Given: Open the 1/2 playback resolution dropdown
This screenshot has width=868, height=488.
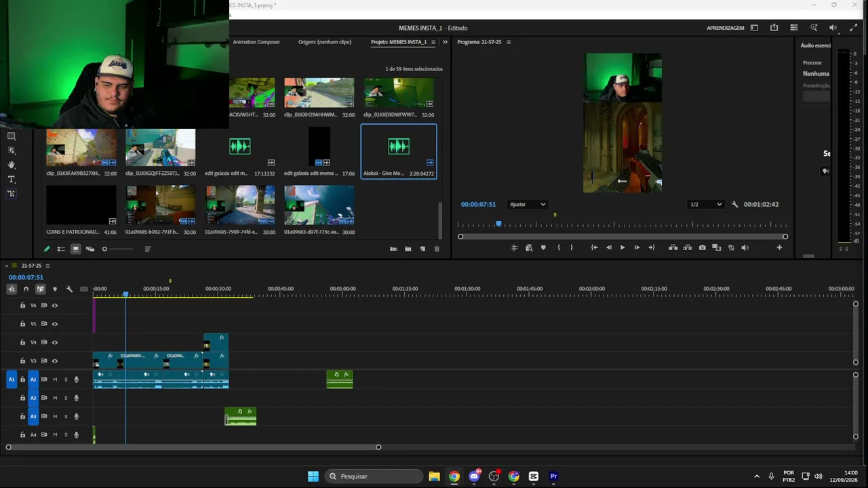Looking at the screenshot, I should coord(705,204).
